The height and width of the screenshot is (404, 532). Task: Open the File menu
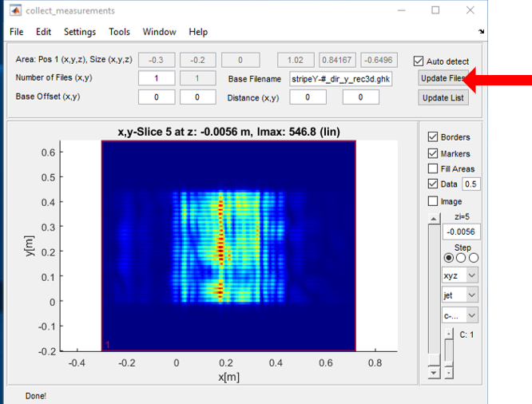tap(16, 32)
